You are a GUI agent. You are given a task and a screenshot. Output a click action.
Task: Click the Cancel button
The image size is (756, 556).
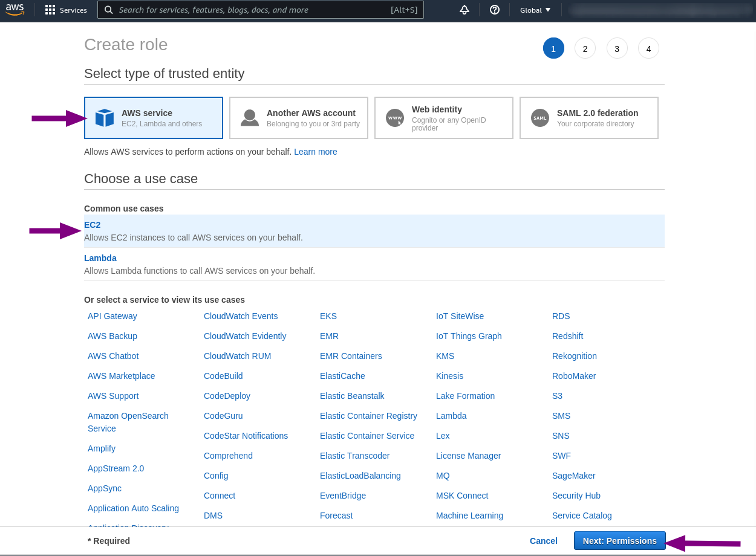tap(543, 540)
